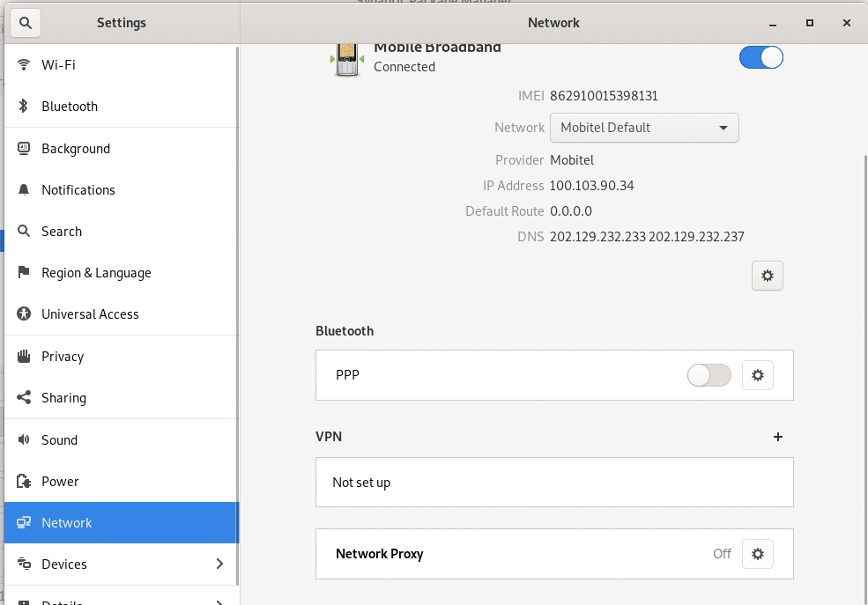Viewport: 868px width, 605px height.
Task: Open the Mobitel Default network dropdown
Action: (644, 128)
